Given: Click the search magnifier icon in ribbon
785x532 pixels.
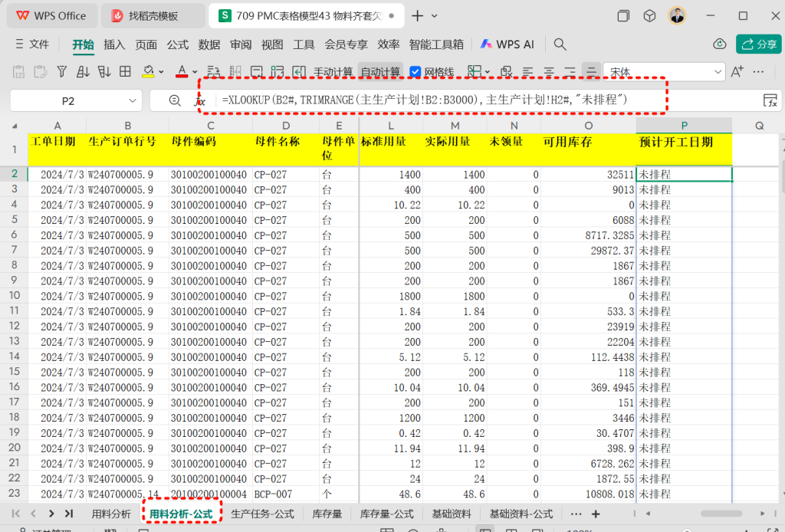Looking at the screenshot, I should [x=560, y=44].
